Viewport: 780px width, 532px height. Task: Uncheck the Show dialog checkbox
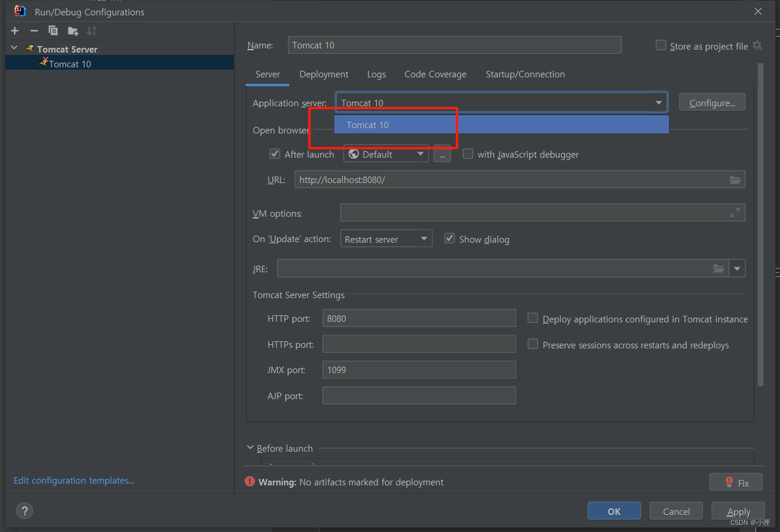coord(449,239)
